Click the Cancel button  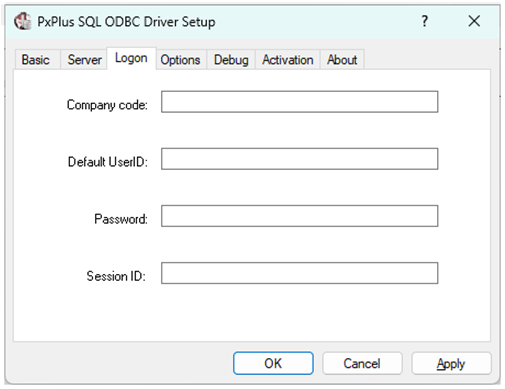(362, 363)
